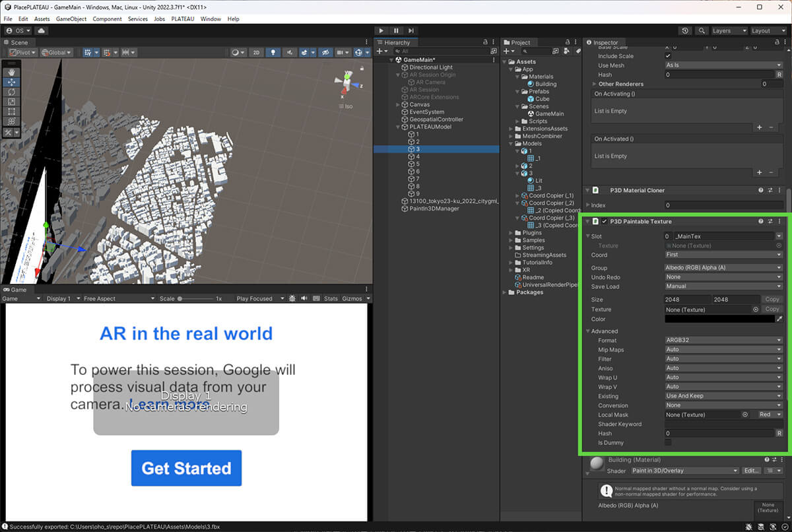Open the Unity Cloud icon

click(x=42, y=30)
